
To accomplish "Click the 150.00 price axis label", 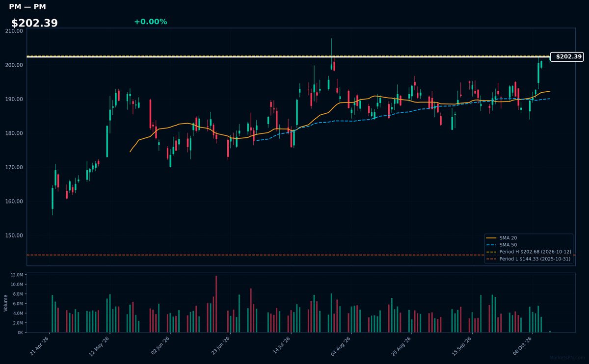I will click(14, 235).
